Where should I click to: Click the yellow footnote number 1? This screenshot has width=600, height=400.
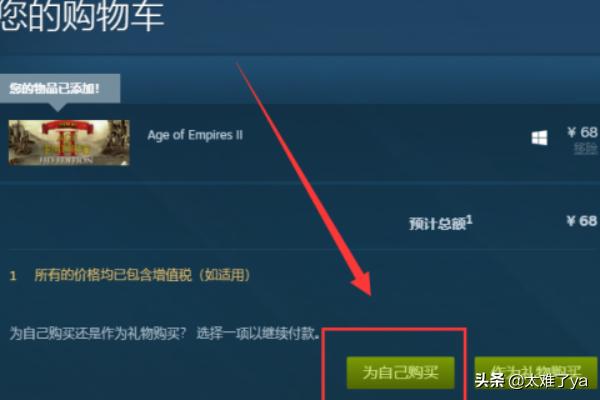[13, 276]
